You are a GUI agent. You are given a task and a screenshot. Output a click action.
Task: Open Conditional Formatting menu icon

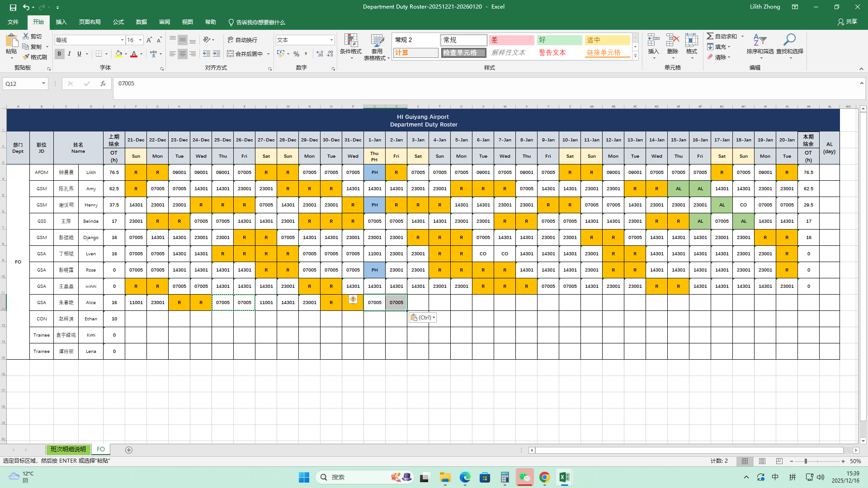[350, 41]
